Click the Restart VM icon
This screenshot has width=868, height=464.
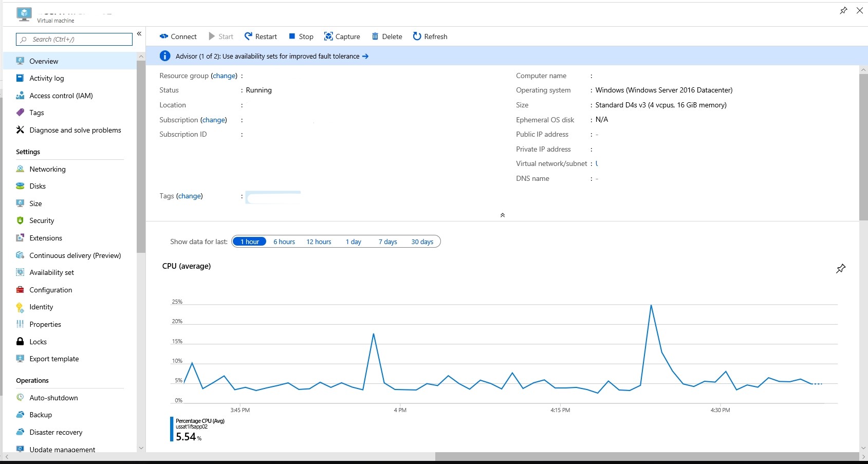click(x=249, y=36)
